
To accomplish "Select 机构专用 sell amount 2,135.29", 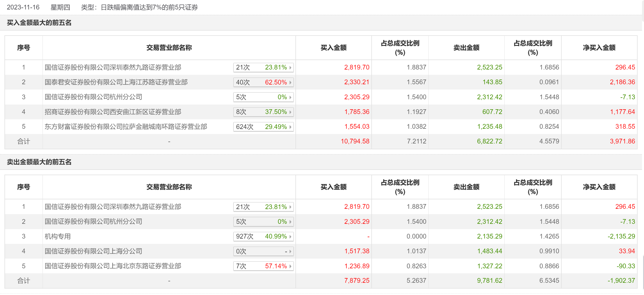I will click(490, 237).
